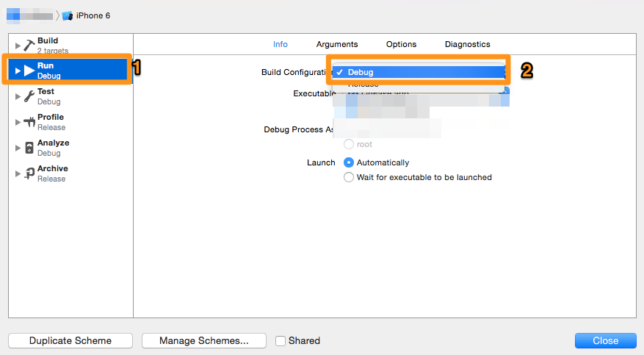644x355 pixels.
Task: Choose Debug in Build Configuration menu
Action: (x=419, y=72)
